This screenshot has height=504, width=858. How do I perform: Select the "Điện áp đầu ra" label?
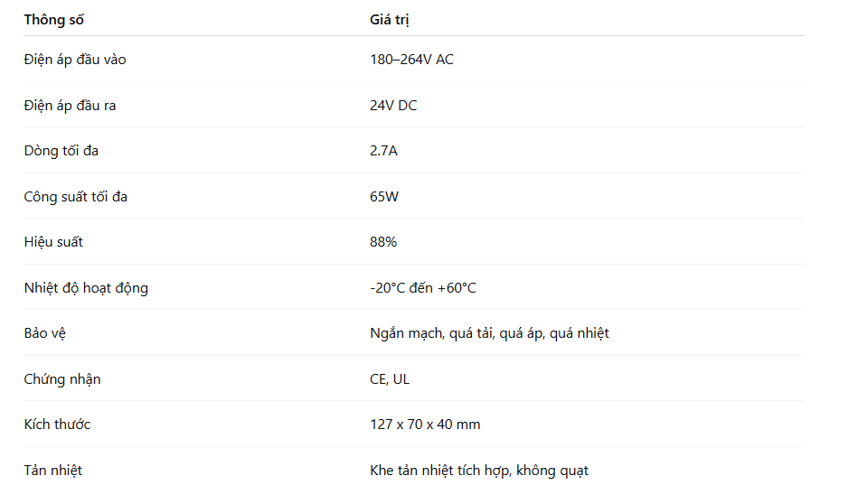70,106
